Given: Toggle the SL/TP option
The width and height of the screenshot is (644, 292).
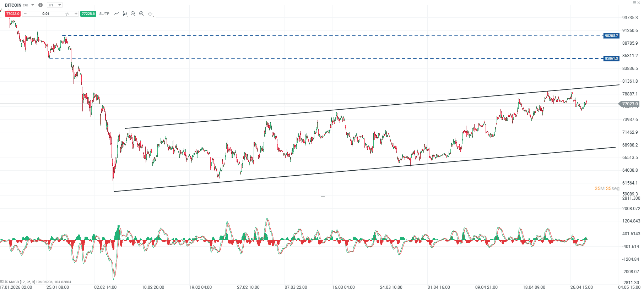Looking at the screenshot, I should [x=104, y=14].
